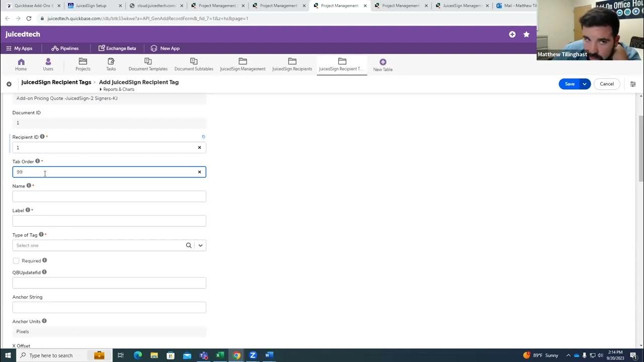644x362 pixels.
Task: Click the 89°F Sunny weather widget
Action: (x=542, y=355)
